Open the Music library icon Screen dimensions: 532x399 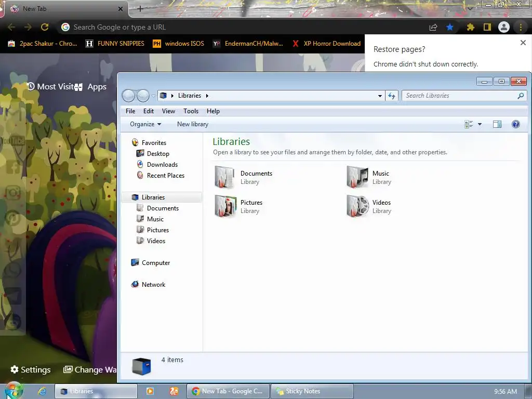point(357,177)
